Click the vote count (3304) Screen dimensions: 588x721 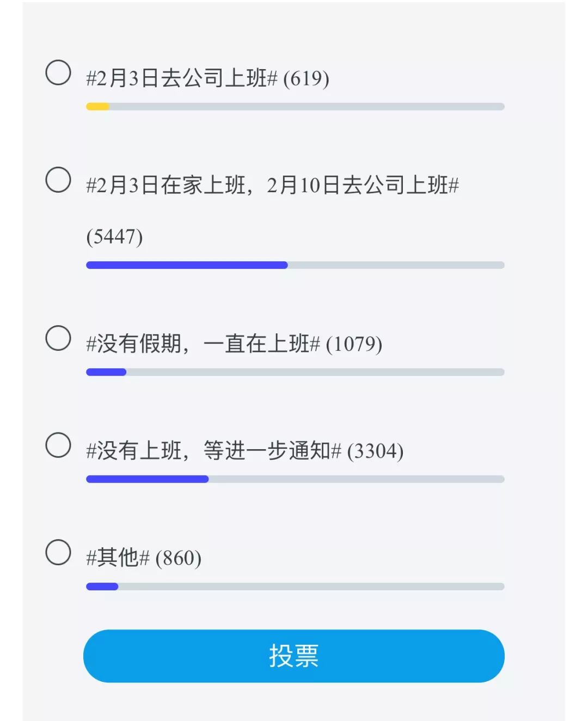(x=375, y=451)
